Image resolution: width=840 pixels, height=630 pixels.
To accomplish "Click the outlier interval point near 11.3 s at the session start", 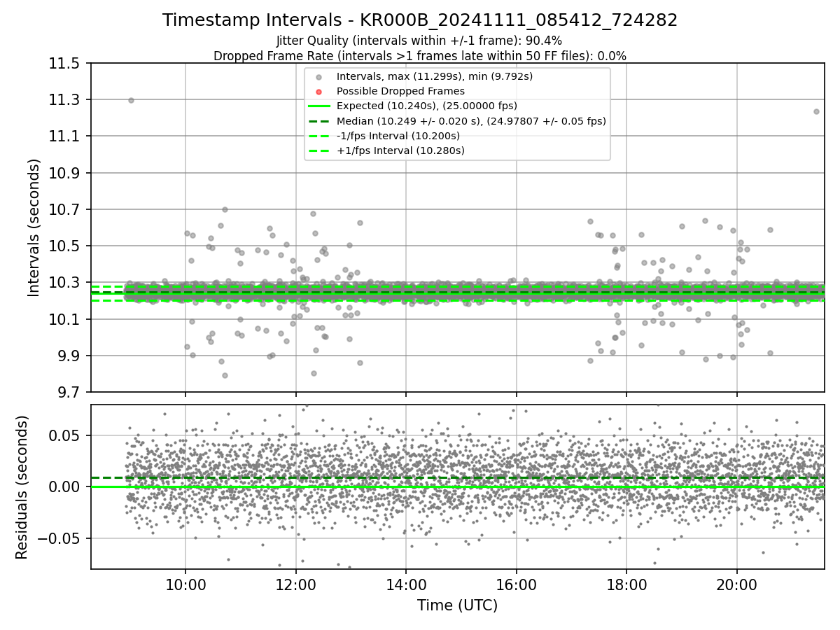I will click(x=131, y=100).
